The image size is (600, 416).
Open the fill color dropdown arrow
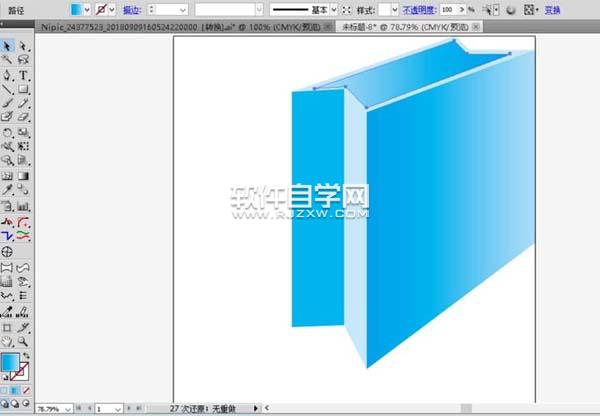click(87, 10)
